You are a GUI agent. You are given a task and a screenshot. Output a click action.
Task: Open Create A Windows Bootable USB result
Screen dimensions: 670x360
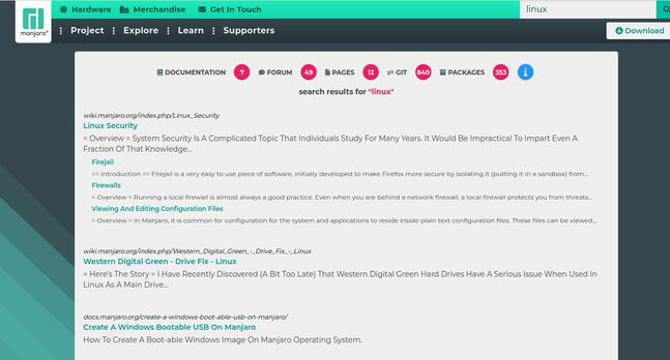click(x=170, y=327)
